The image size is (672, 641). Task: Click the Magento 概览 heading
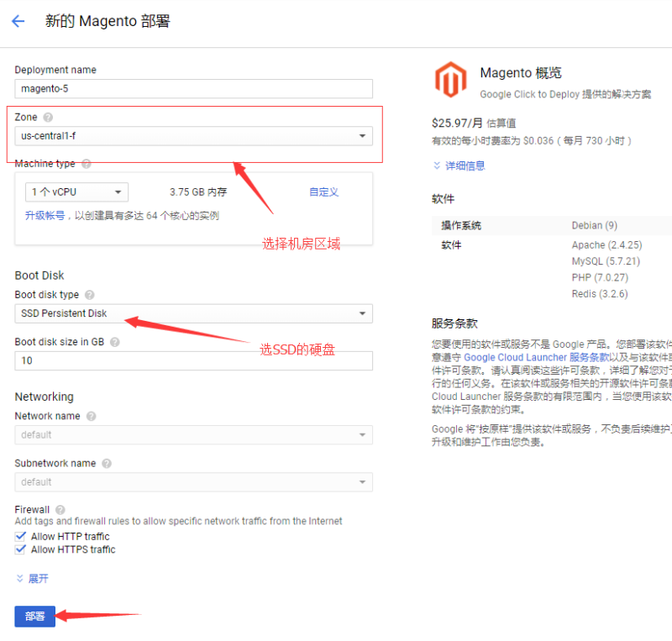pos(521,73)
